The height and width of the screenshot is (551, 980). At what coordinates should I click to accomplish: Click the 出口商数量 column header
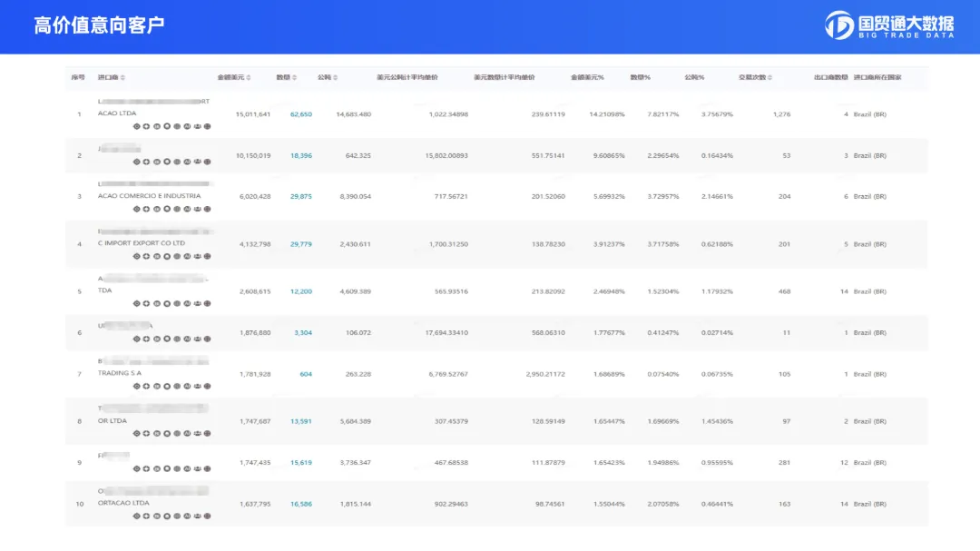[x=830, y=77]
